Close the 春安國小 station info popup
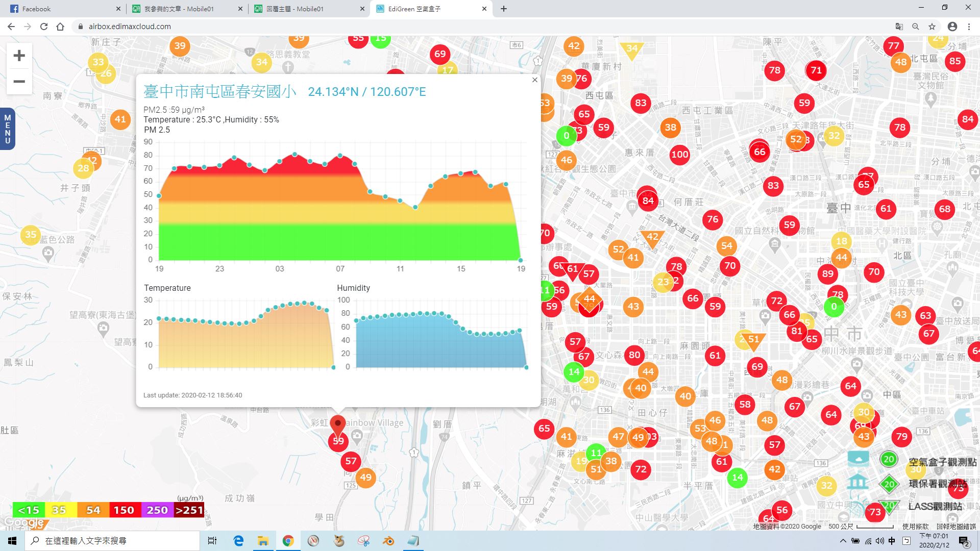 click(x=534, y=80)
